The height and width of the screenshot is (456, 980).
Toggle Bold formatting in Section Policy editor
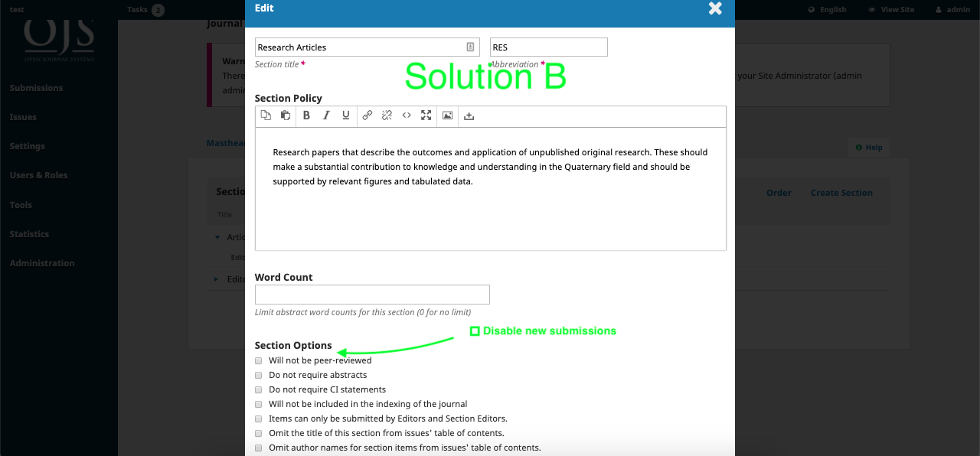click(x=306, y=116)
